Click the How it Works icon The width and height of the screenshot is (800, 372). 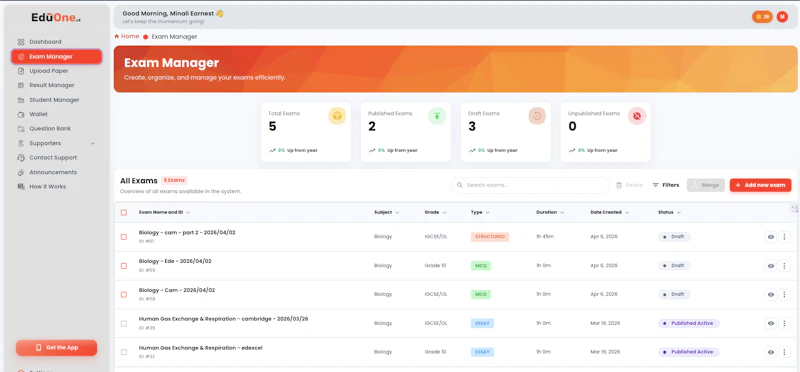tap(21, 187)
